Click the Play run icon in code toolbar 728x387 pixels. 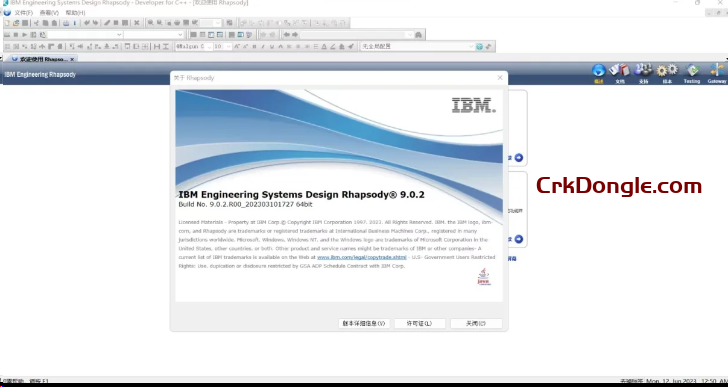(25, 35)
